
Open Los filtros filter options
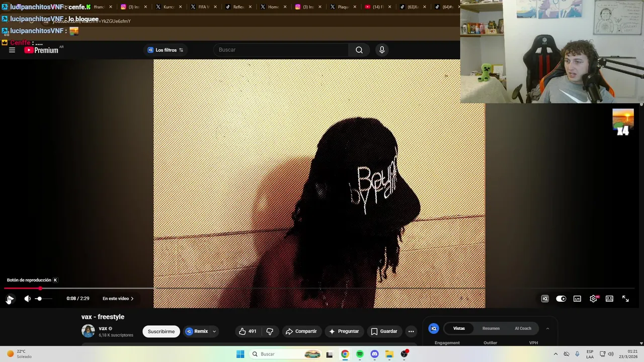click(166, 50)
